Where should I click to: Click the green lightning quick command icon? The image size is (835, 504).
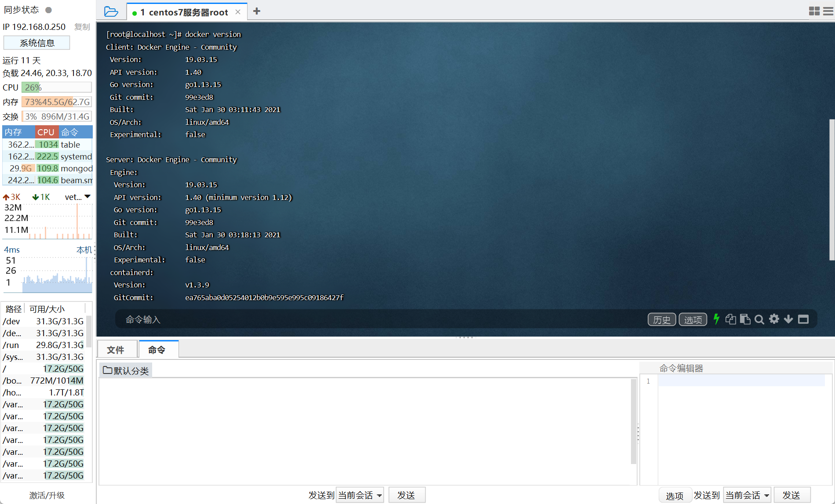[x=716, y=319]
